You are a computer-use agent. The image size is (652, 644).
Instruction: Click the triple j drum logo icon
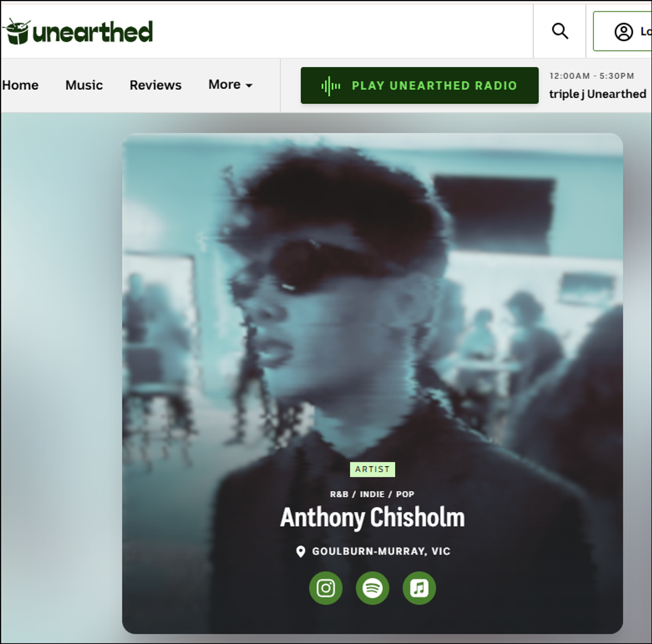coord(16,31)
